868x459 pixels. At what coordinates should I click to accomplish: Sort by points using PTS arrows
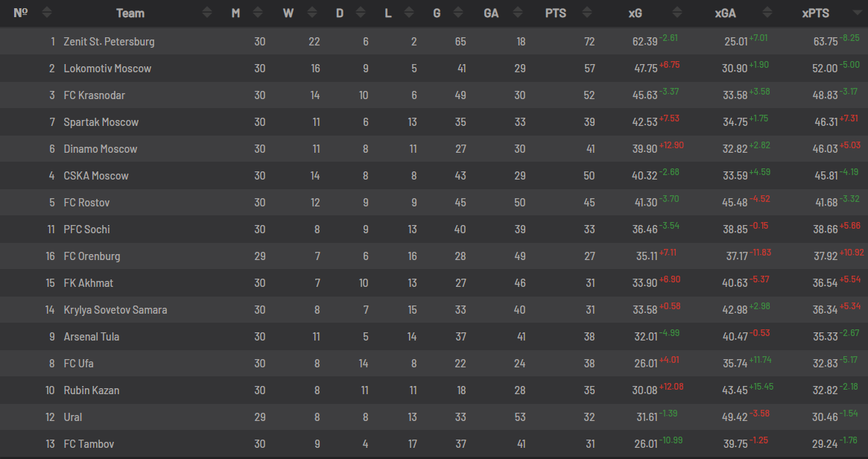[587, 13]
